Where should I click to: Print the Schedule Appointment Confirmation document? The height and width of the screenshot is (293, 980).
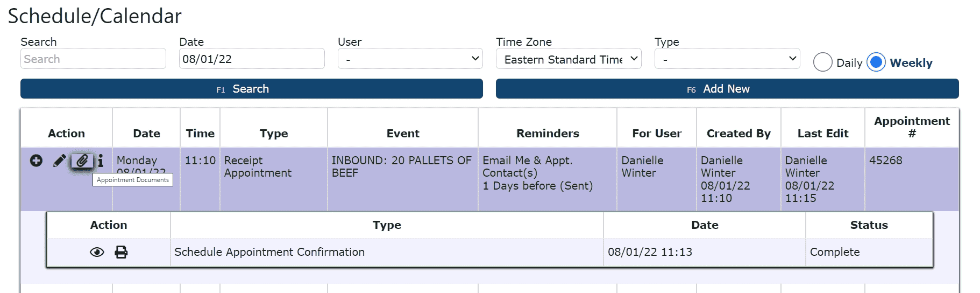(x=121, y=252)
